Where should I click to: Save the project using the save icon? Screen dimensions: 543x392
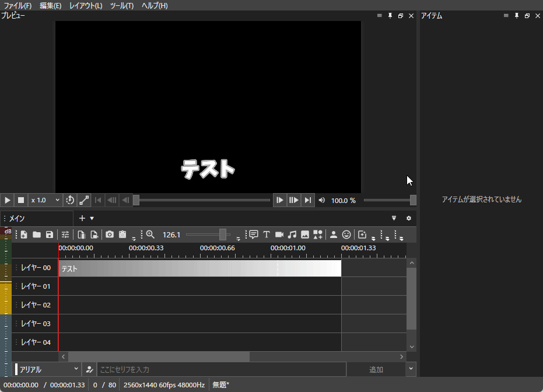50,234
